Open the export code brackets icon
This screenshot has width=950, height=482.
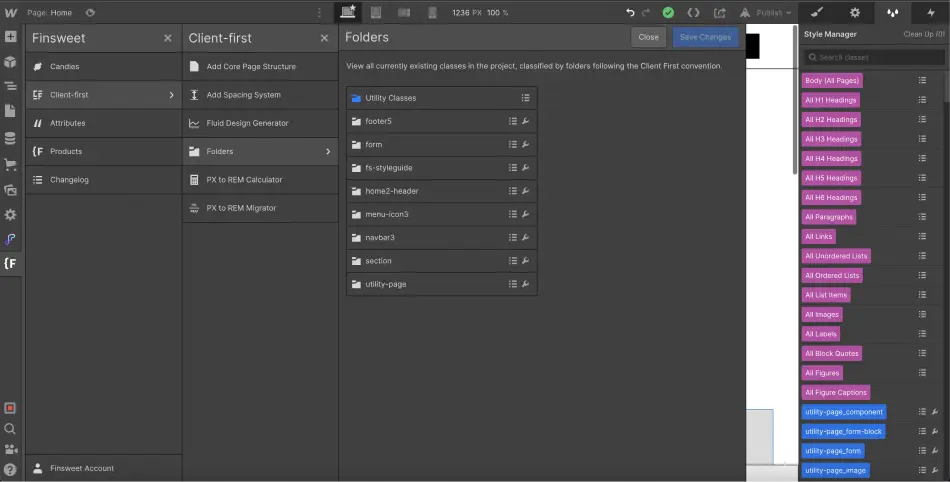[x=693, y=12]
